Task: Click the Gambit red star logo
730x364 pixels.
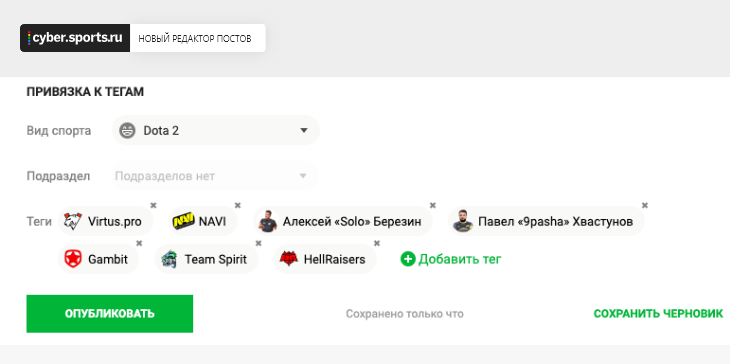Action: (72, 259)
